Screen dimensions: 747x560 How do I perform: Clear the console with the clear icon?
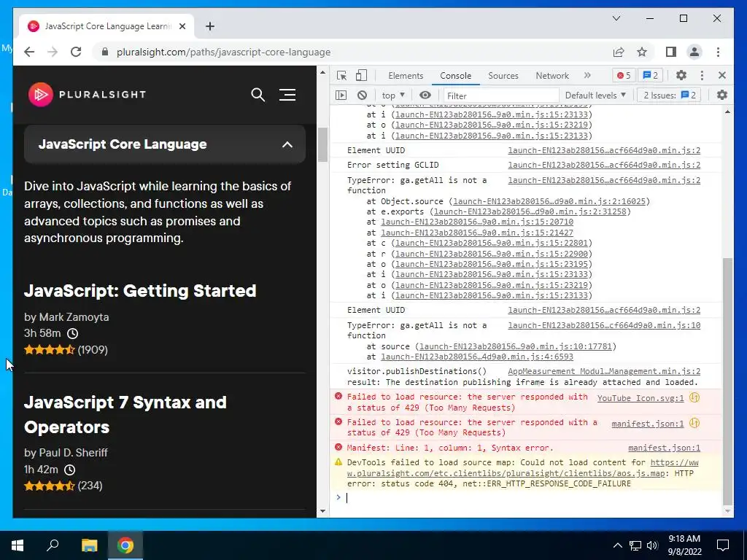coord(362,96)
